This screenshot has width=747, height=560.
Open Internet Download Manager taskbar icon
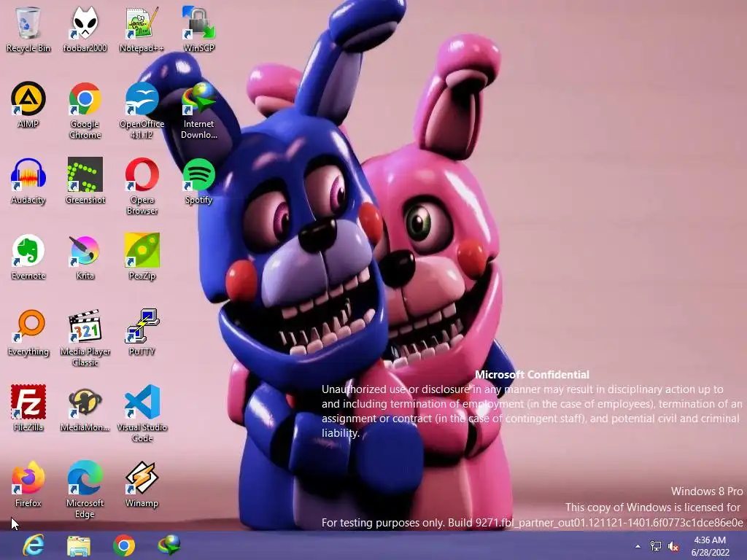(x=169, y=545)
